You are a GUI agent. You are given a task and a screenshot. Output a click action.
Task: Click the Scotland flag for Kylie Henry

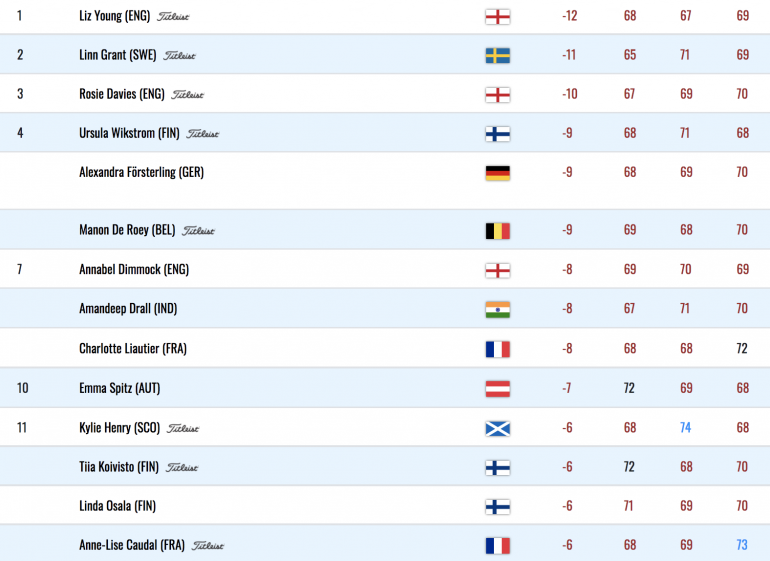[497, 428]
